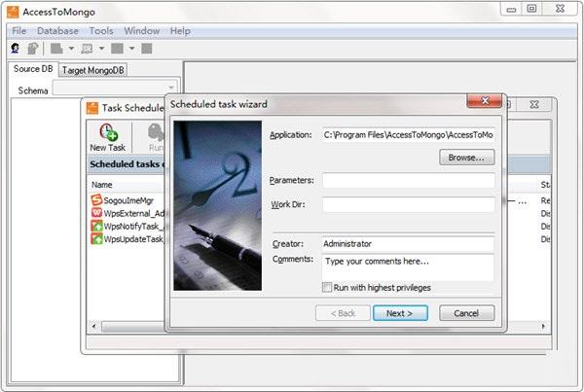Expand the third toolbar dropdown arrow
584x392 pixels.
pyautogui.click(x=131, y=49)
